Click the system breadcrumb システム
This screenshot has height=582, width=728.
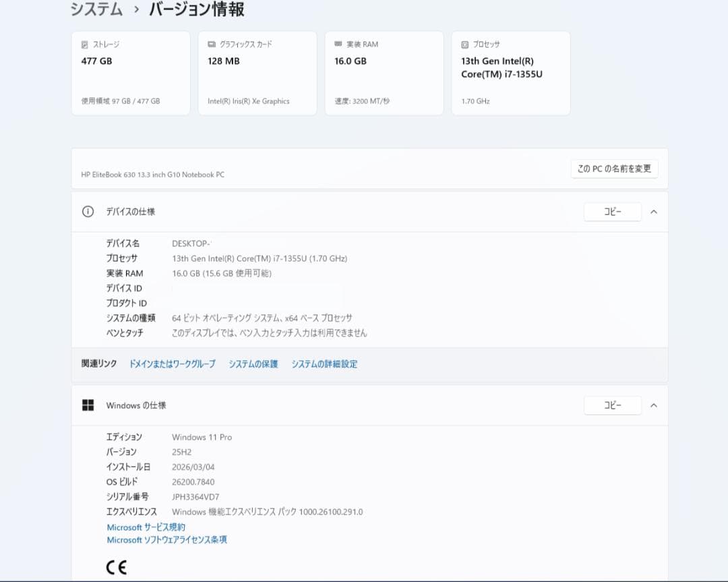pyautogui.click(x=96, y=9)
